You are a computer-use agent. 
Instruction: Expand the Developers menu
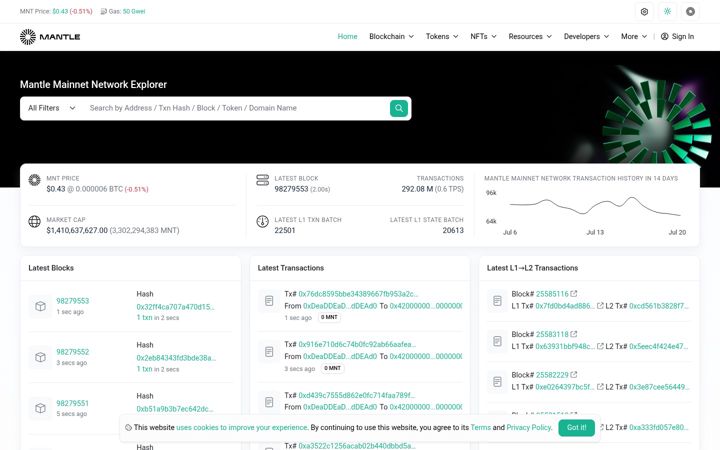click(586, 36)
